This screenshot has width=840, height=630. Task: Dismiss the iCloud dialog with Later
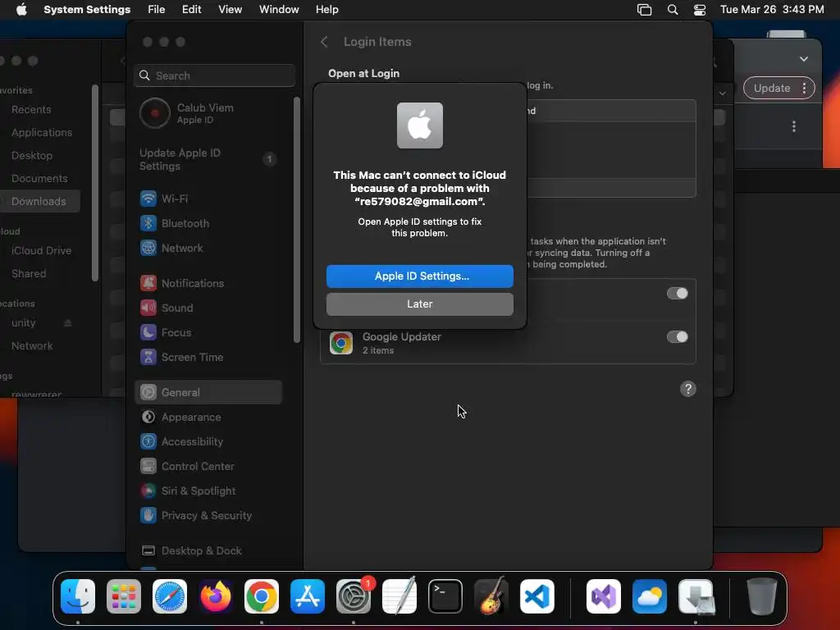click(419, 304)
